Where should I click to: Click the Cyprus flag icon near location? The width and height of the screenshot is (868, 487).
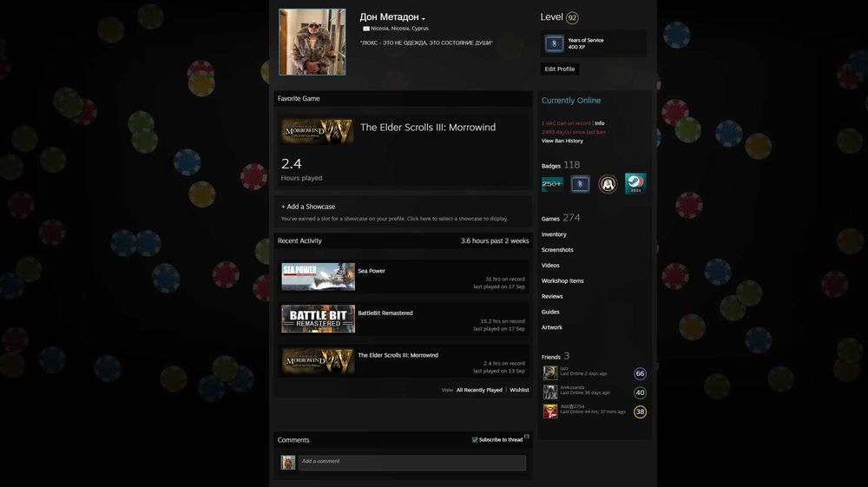tap(366, 29)
